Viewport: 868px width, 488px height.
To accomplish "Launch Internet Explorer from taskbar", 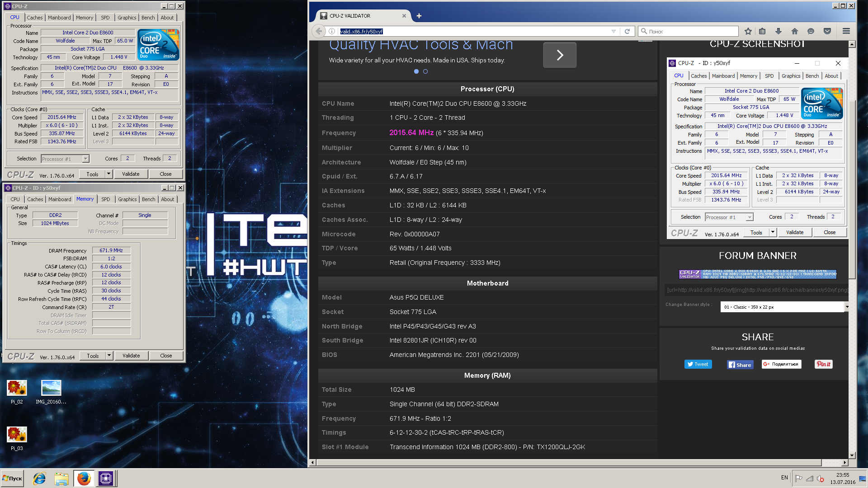I will coord(39,479).
